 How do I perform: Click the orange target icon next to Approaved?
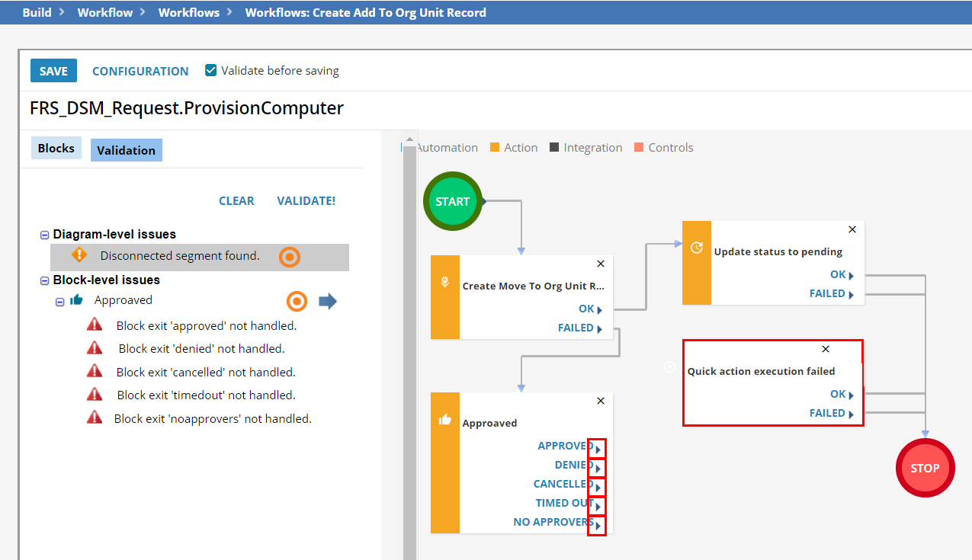[x=297, y=301]
